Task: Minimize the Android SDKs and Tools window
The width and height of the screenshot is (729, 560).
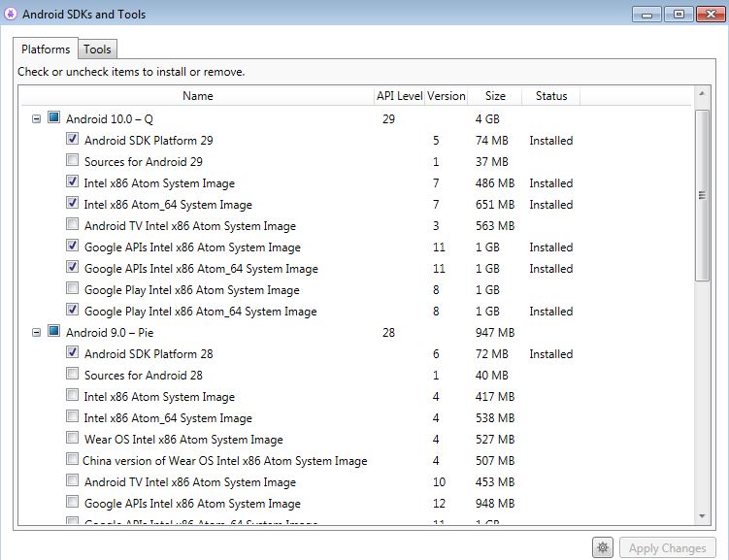Action: (x=646, y=15)
